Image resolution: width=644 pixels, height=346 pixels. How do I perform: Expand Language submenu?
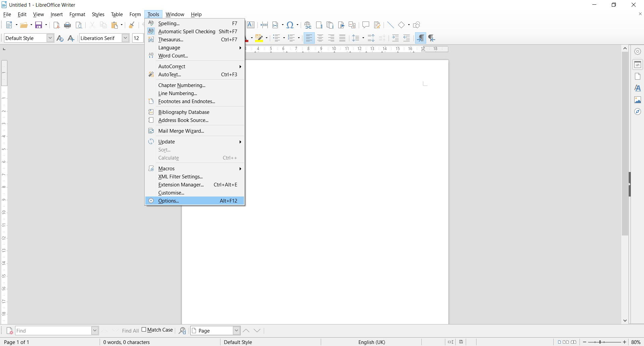[x=195, y=48]
